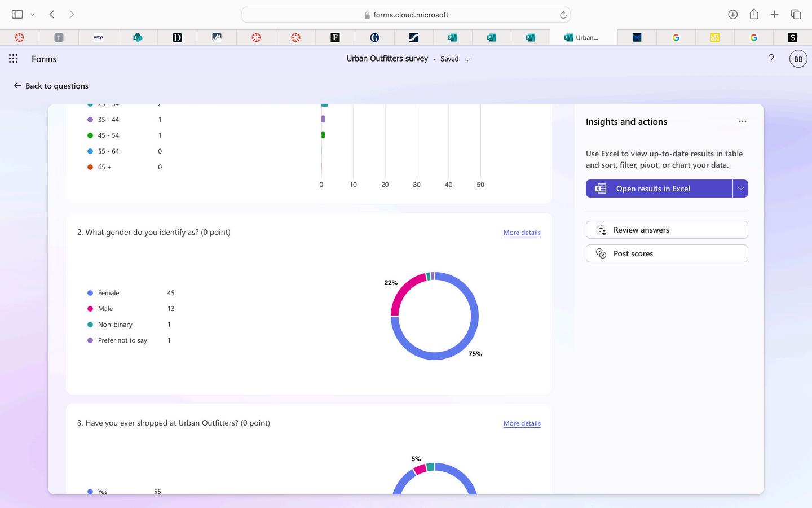Reload the page using the refresh icon
The width and height of the screenshot is (812, 508).
click(x=563, y=15)
